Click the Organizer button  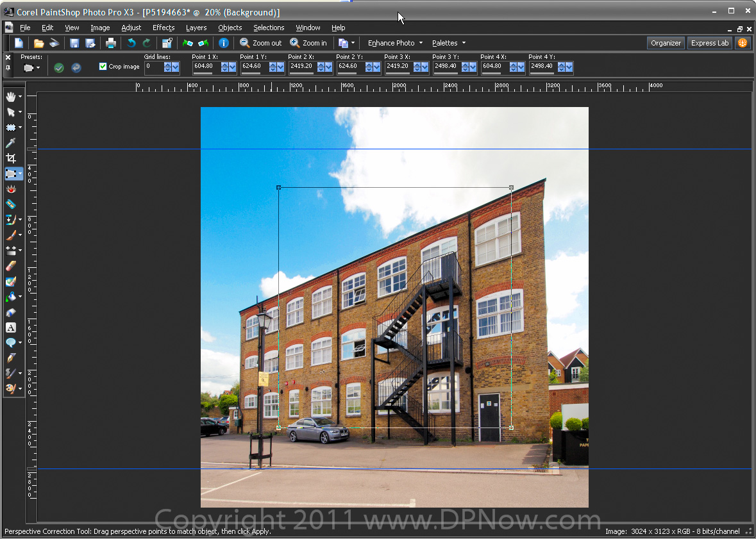[x=666, y=43]
